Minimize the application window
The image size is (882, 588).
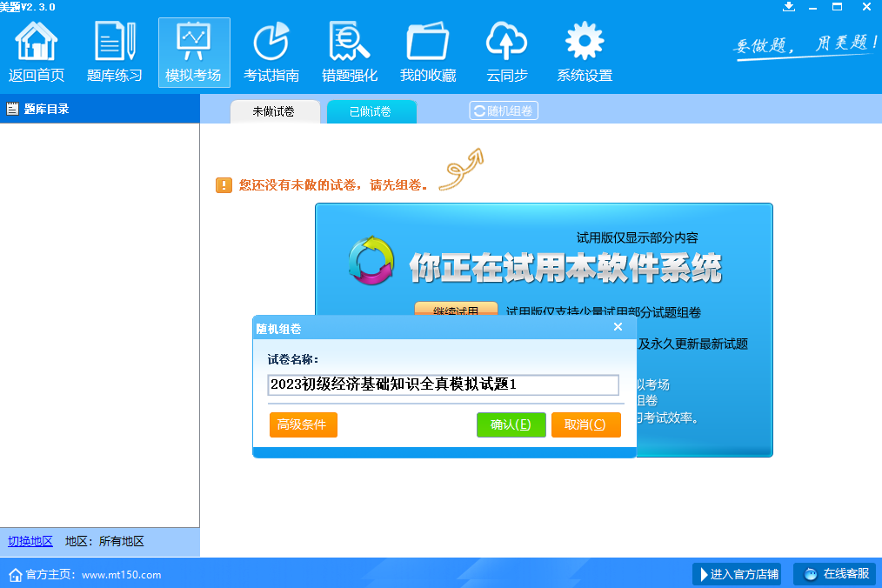(x=812, y=7)
